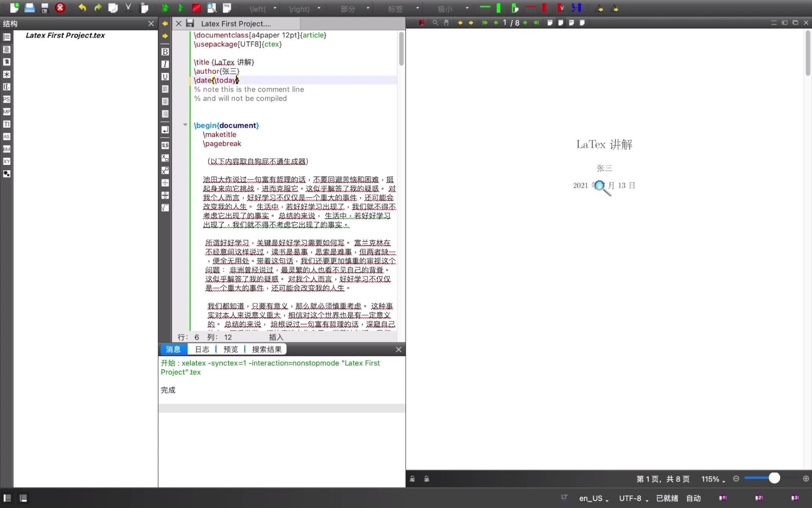This screenshot has height=508, width=812.
Task: Click the red close document icon
Action: click(60, 8)
